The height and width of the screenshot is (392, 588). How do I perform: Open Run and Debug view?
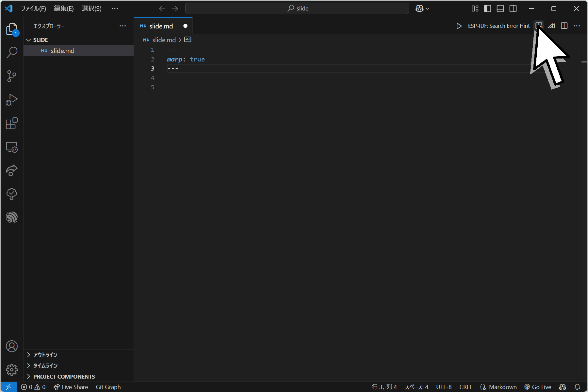tap(12, 100)
